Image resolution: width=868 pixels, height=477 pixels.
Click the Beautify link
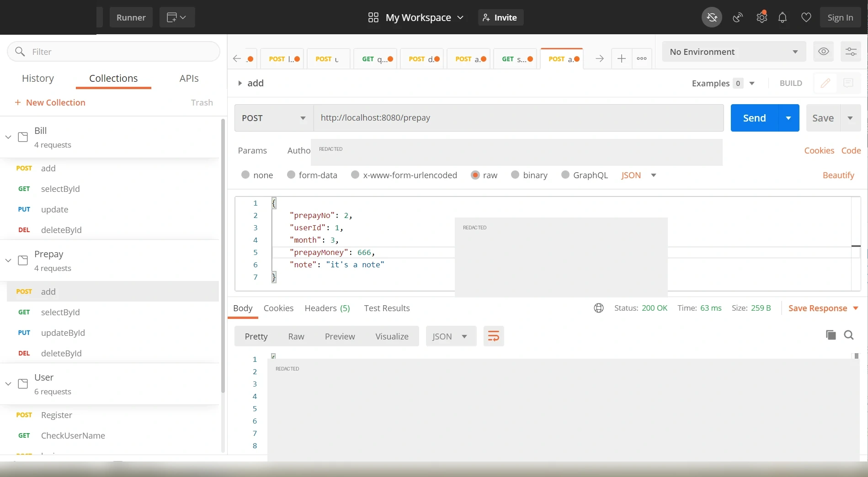point(838,175)
